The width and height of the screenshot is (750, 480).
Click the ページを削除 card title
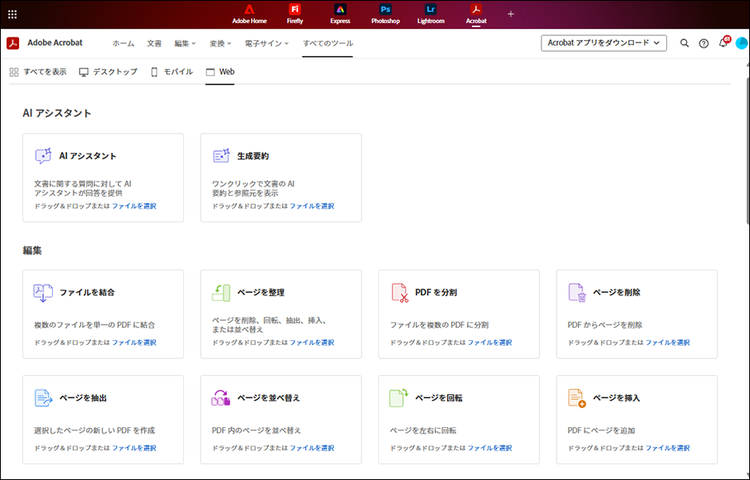[617, 293]
